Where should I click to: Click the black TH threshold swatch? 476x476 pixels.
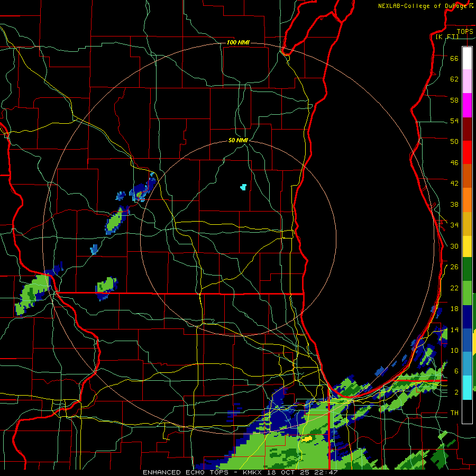coord(467,411)
